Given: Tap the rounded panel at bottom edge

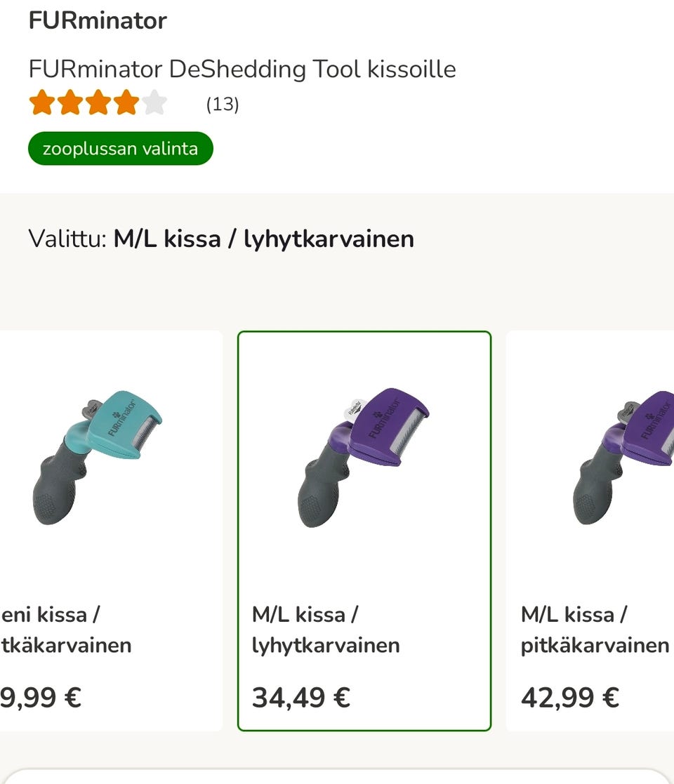Looking at the screenshot, I should (337, 776).
